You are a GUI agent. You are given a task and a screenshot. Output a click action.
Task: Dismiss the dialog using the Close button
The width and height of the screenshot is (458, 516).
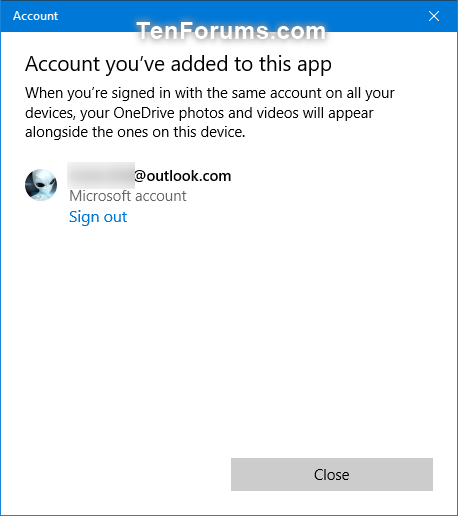pyautogui.click(x=332, y=474)
